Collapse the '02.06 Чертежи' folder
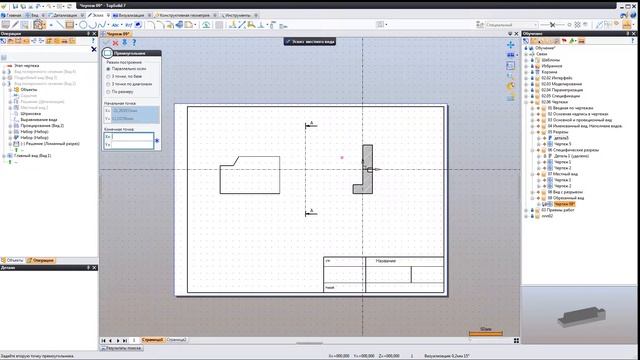 pyautogui.click(x=527, y=102)
